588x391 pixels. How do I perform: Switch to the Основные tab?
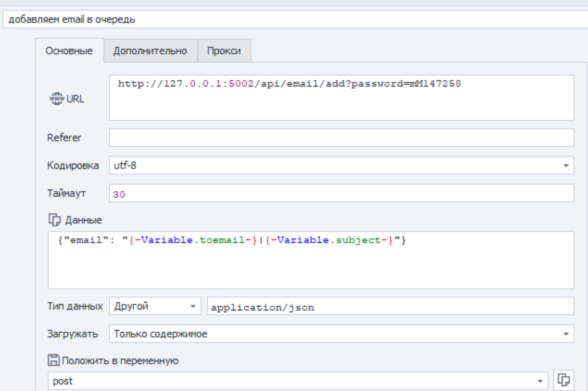69,51
